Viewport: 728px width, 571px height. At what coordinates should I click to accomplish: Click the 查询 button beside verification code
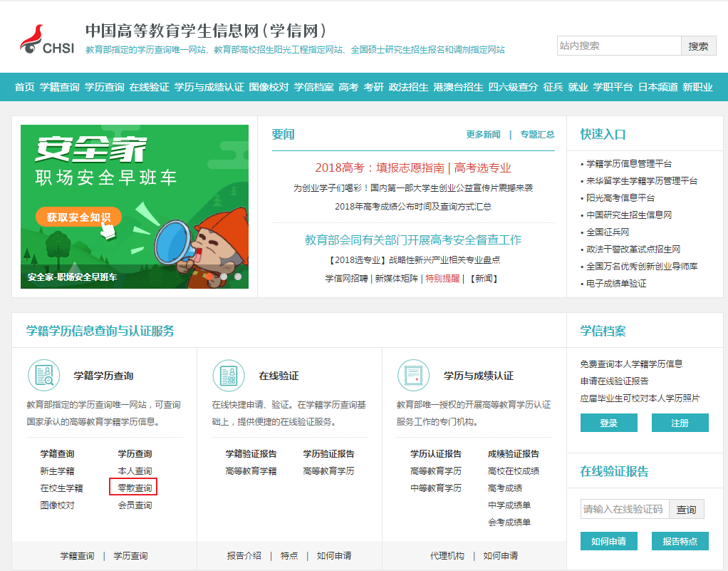(687, 509)
